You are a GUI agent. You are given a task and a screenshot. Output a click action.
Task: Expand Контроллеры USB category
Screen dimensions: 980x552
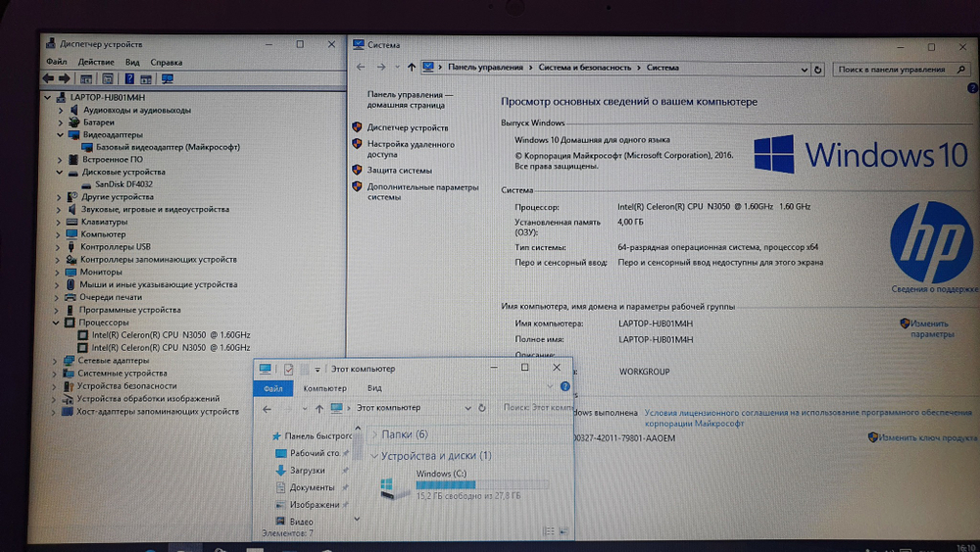58,247
